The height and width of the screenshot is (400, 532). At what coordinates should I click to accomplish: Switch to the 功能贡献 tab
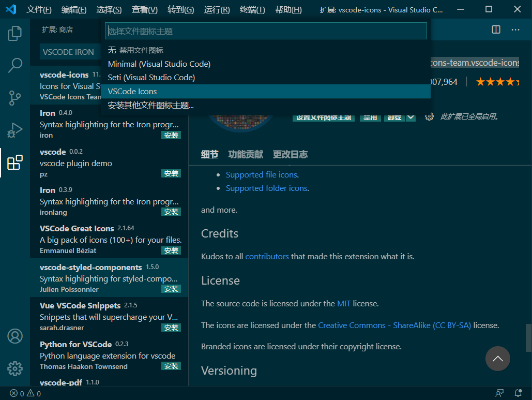coord(245,155)
